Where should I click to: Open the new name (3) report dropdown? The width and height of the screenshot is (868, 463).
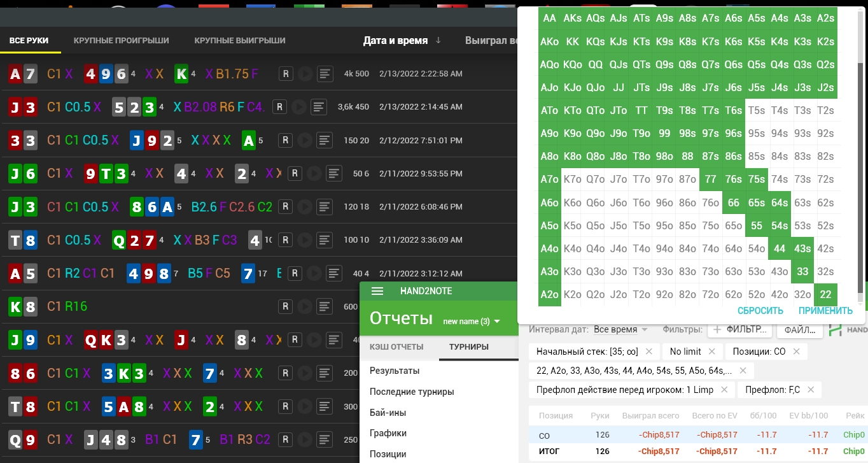472,321
